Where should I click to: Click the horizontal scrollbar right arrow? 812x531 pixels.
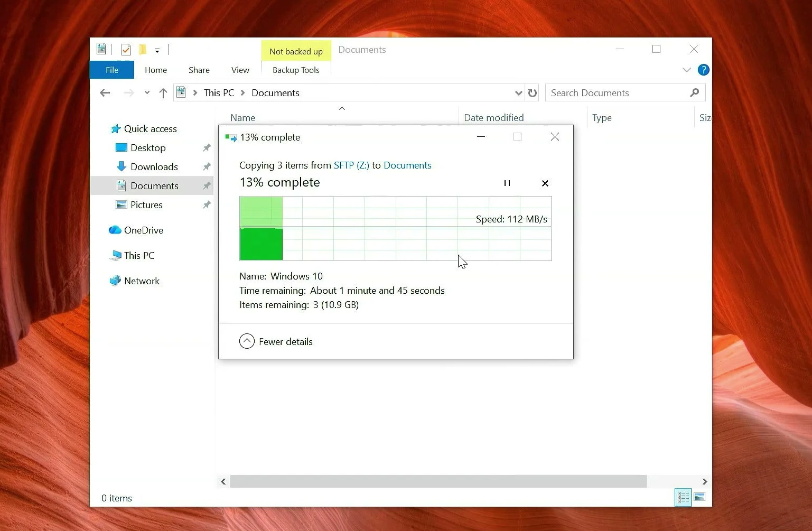(x=704, y=481)
